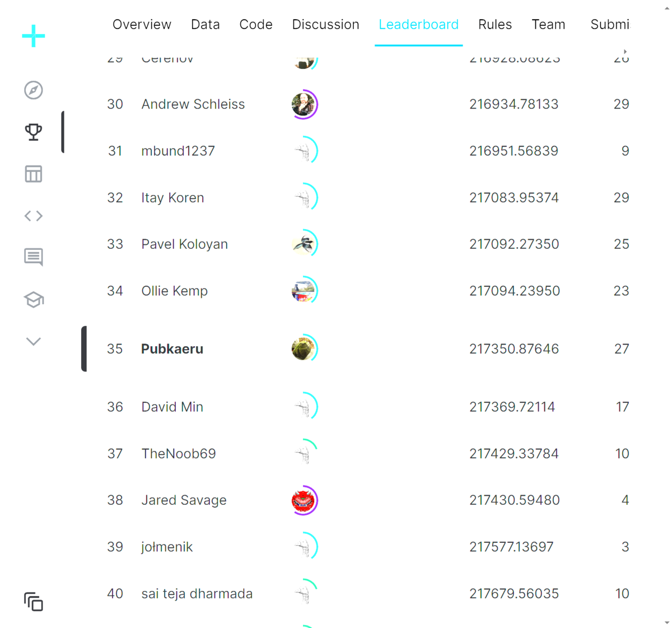672x628 pixels.
Task: Click the copy layers icon at bottom left
Action: point(33,602)
